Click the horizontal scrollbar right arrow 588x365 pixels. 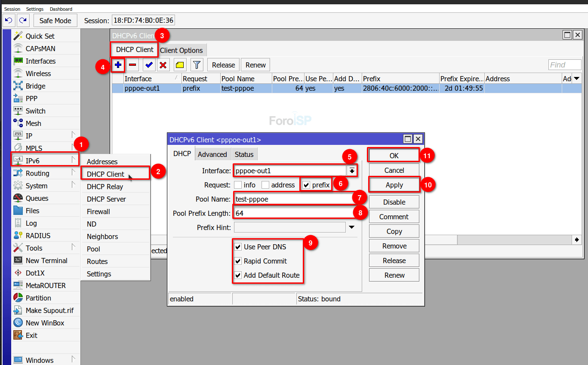pos(576,239)
